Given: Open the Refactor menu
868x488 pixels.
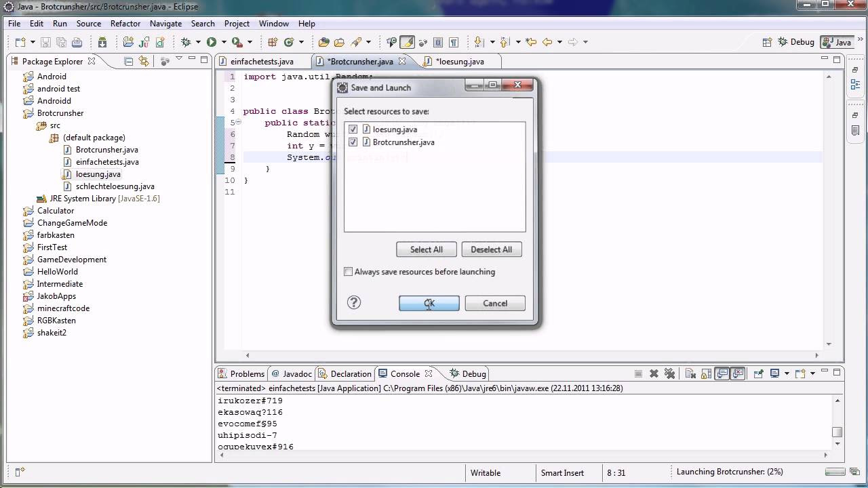Looking at the screenshot, I should (x=125, y=23).
